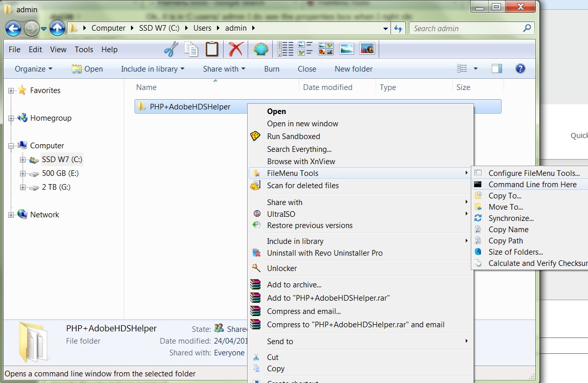Click the Burn toolbar button

272,69
